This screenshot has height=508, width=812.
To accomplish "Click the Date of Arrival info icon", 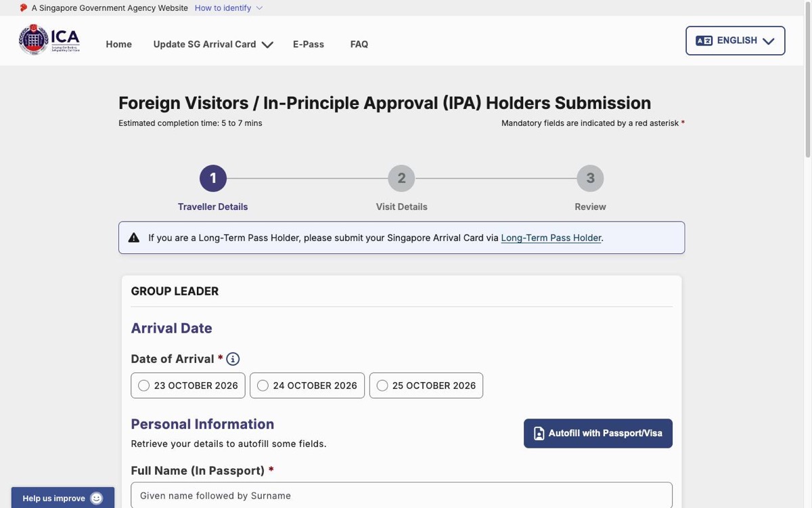I will [233, 359].
